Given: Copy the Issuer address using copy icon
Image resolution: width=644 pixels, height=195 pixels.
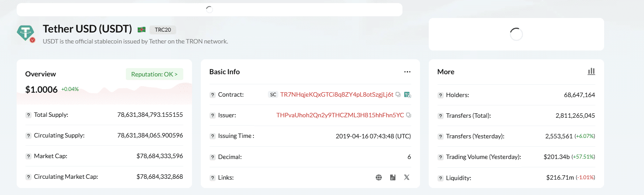Looking at the screenshot, I should [409, 115].
